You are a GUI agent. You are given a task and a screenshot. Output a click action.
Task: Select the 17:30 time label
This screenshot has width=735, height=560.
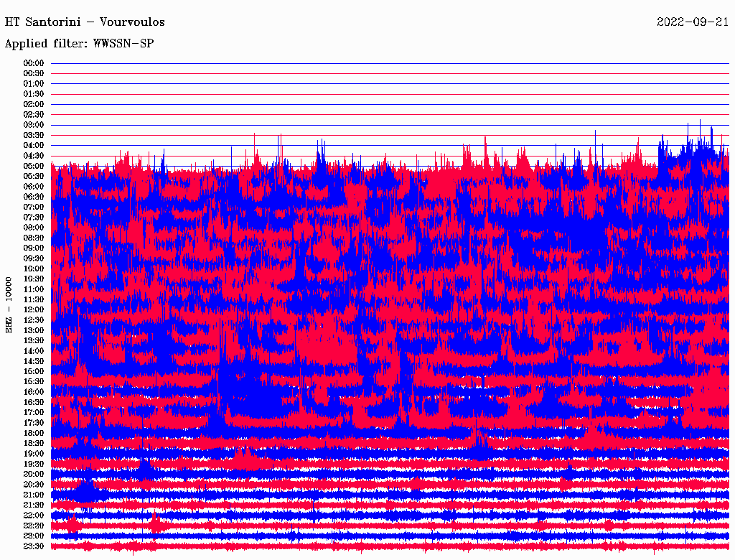[x=34, y=423]
